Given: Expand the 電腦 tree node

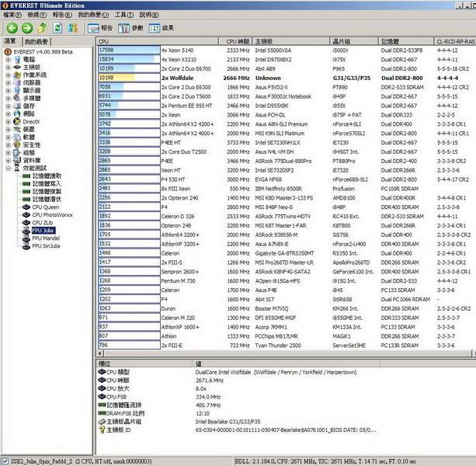Looking at the screenshot, I should pyautogui.click(x=9, y=60).
